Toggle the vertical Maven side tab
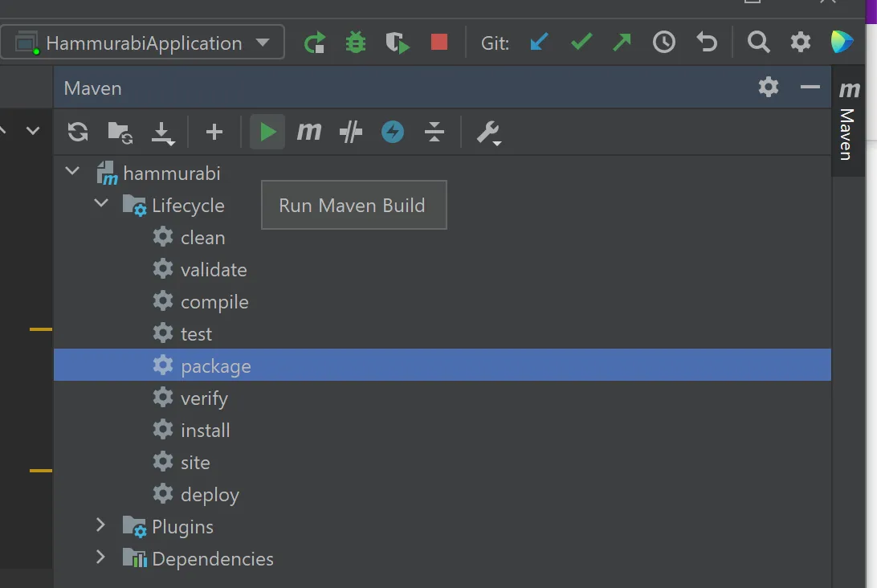877x588 pixels. point(848,120)
